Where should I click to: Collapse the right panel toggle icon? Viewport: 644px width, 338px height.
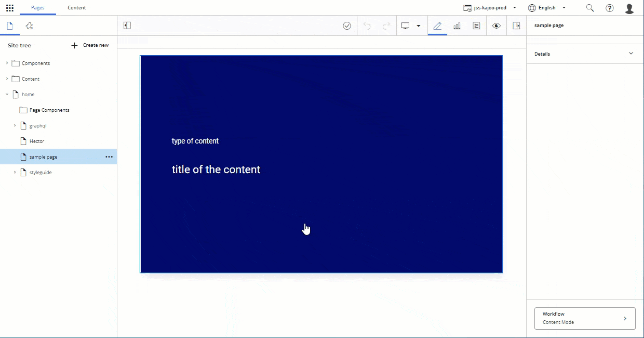pyautogui.click(x=516, y=25)
